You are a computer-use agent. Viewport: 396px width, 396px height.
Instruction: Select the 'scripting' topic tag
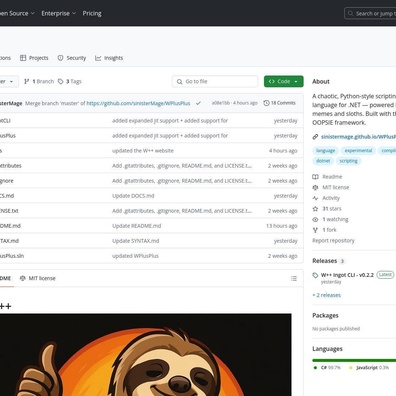[x=348, y=161]
